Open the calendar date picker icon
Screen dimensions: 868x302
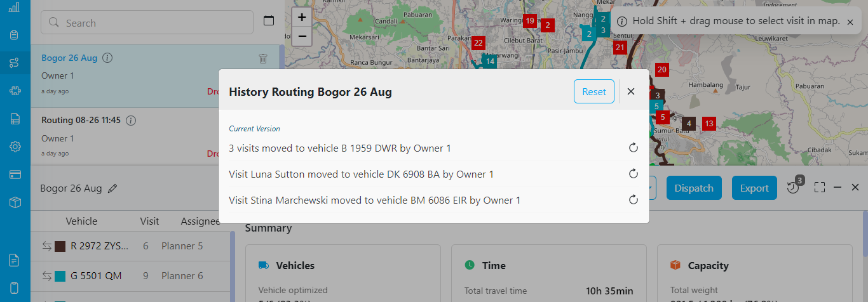(x=269, y=21)
